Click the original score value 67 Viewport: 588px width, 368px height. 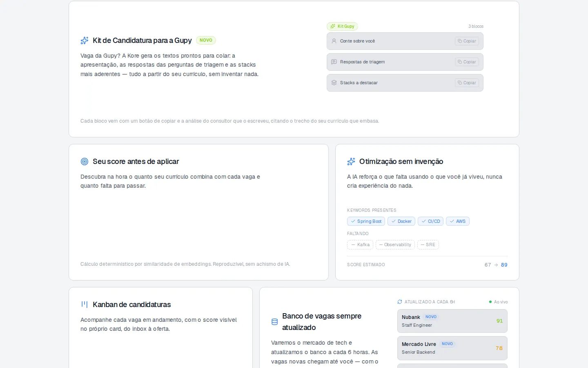488,265
